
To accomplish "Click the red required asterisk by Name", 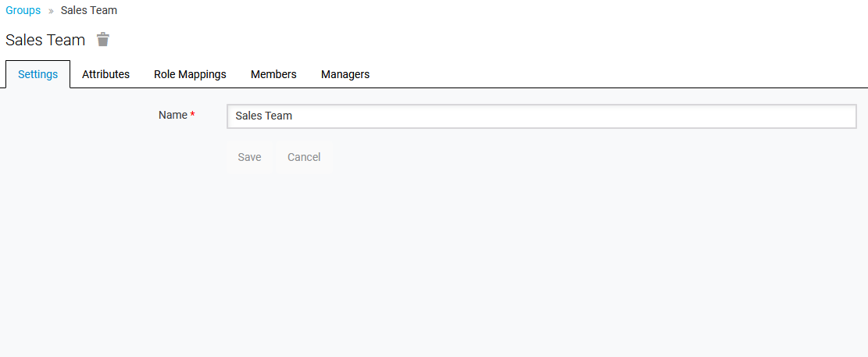I will (193, 115).
